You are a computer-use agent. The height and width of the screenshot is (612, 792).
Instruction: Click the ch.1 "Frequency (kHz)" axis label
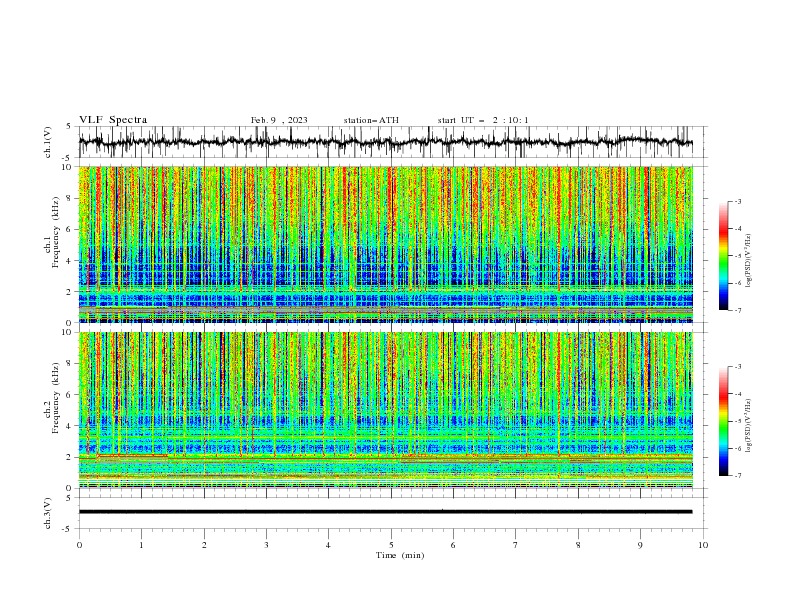coord(56,232)
